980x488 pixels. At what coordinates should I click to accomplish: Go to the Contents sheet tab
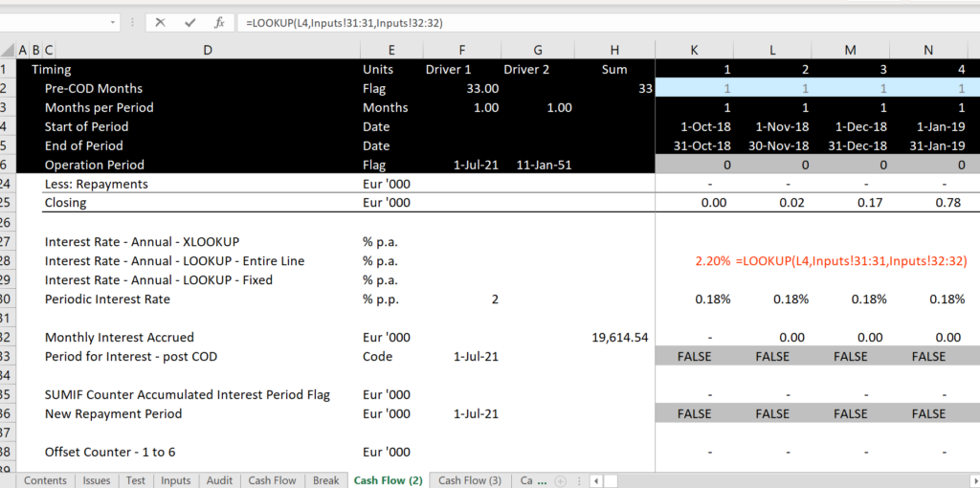pos(46,480)
